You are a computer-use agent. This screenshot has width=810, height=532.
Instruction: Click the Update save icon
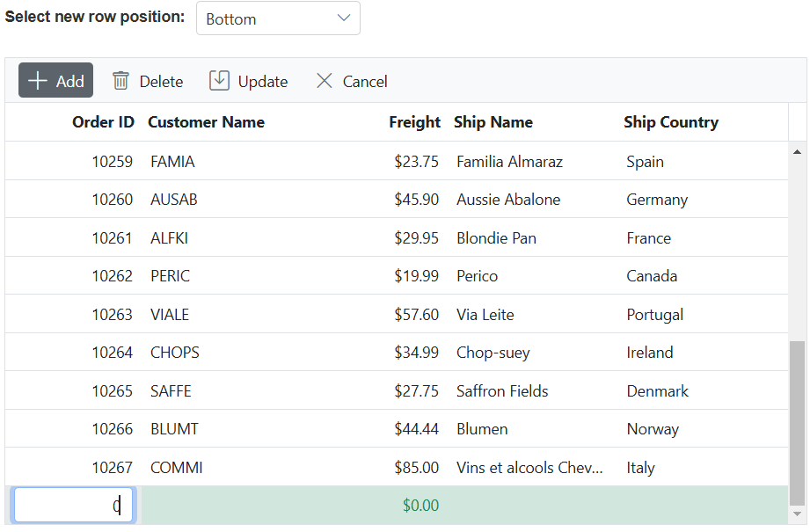(x=219, y=81)
